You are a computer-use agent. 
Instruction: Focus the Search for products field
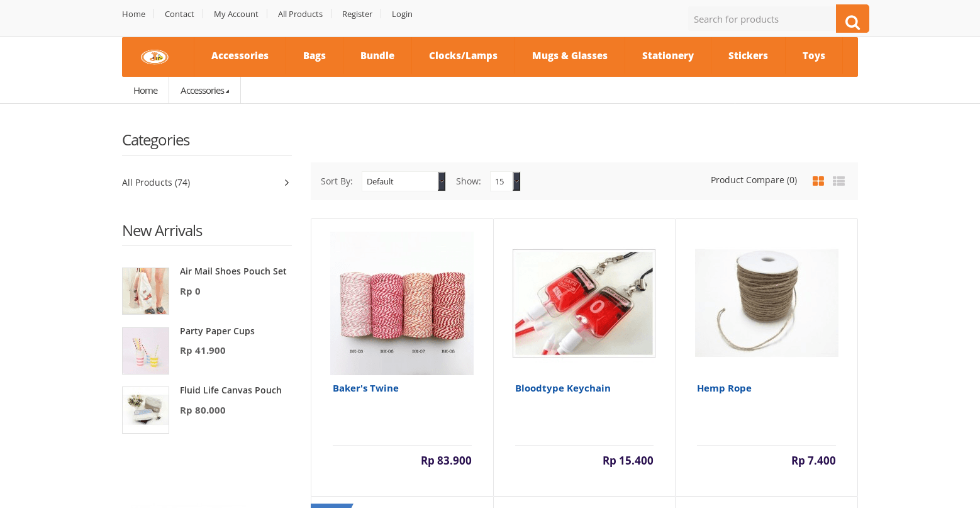coord(762,19)
